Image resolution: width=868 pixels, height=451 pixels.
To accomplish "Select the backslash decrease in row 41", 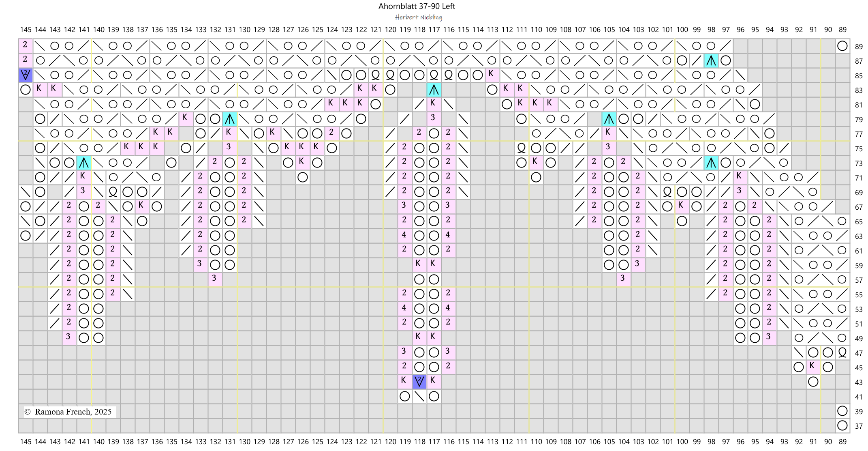I will pyautogui.click(x=419, y=396).
